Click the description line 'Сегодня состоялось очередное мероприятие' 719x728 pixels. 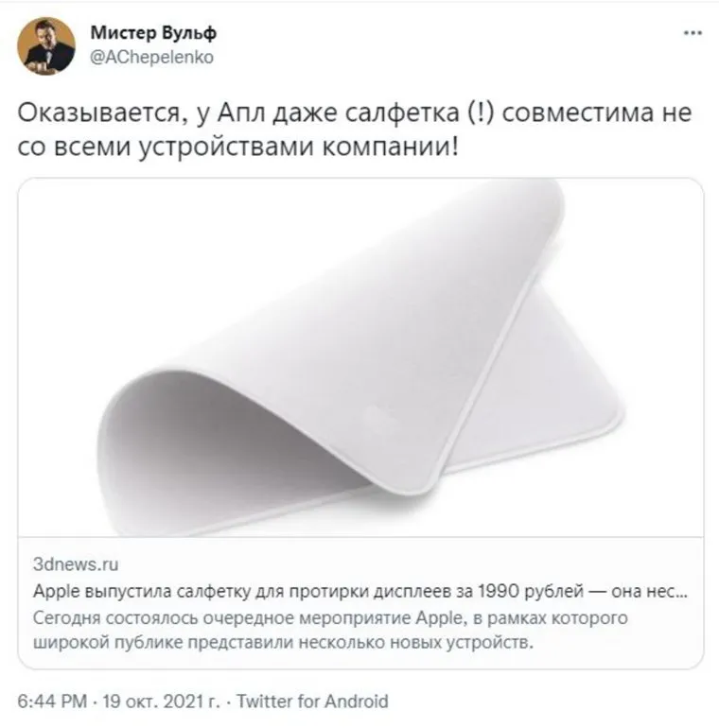(330, 618)
